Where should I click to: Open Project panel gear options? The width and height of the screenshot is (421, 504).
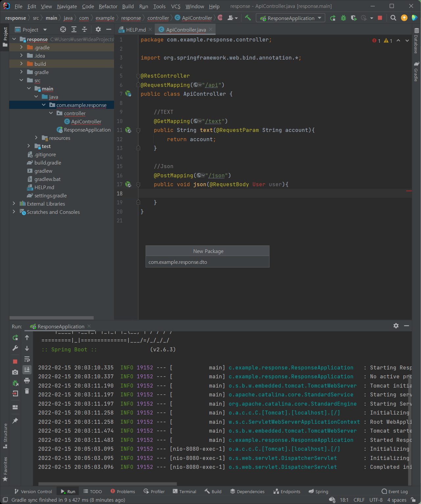click(98, 30)
